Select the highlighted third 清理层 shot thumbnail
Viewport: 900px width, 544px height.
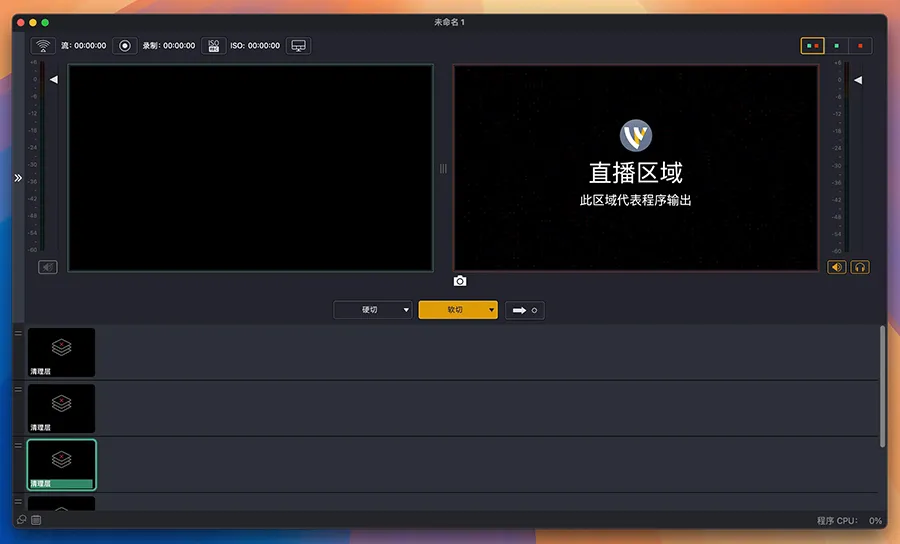pos(61,464)
